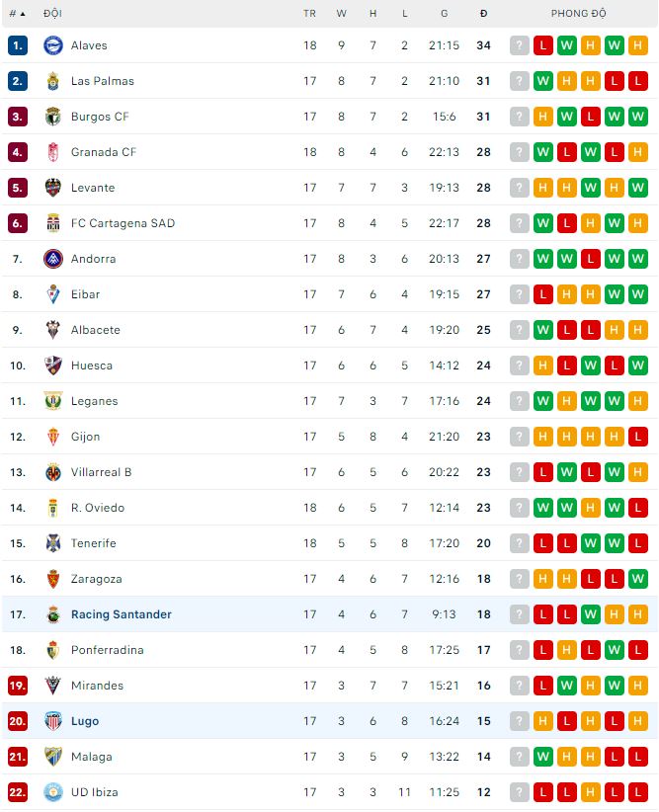
Task: Click the ĐỘI team column header
Action: [52, 14]
